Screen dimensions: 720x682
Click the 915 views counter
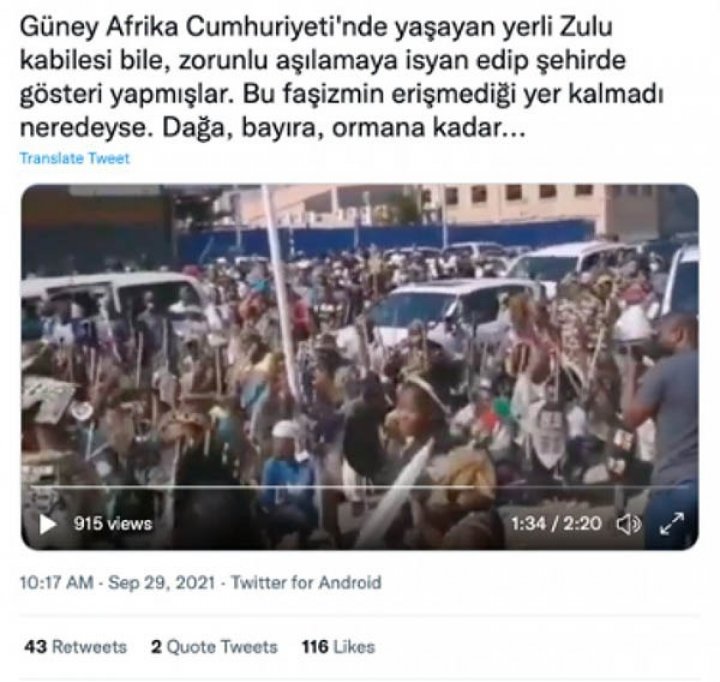pos(112,524)
